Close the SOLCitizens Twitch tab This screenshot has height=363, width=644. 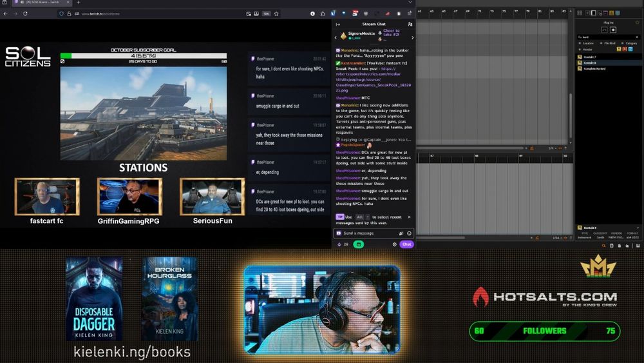[68, 3]
